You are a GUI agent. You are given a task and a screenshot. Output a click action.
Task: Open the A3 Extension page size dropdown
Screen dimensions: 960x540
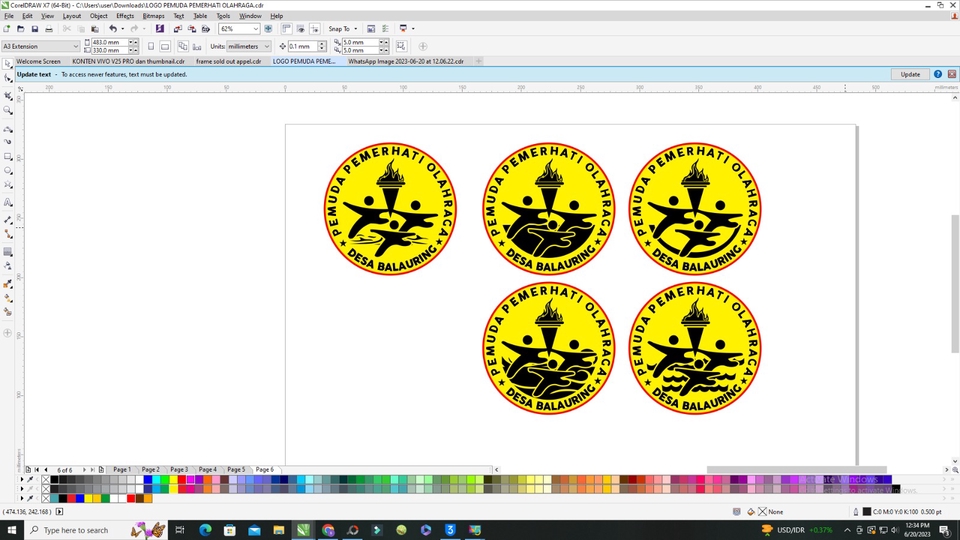tap(75, 47)
